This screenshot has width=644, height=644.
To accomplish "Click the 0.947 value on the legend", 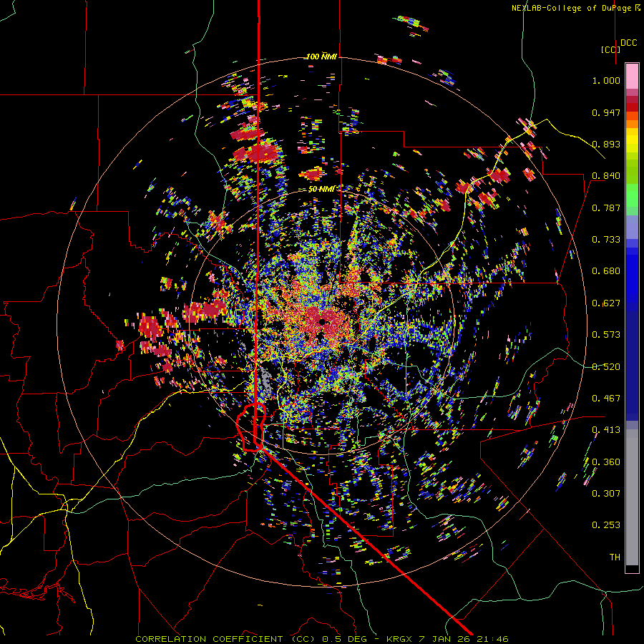I will [x=606, y=112].
